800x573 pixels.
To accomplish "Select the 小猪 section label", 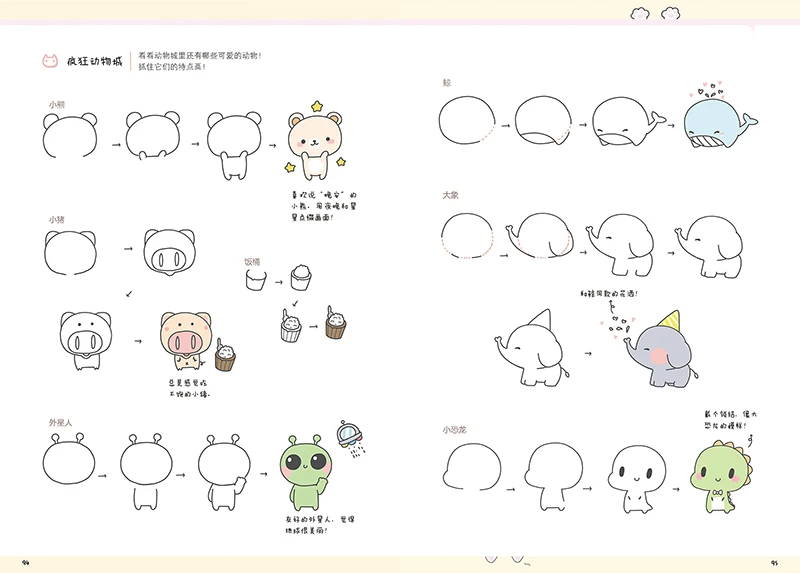I will (x=57, y=219).
